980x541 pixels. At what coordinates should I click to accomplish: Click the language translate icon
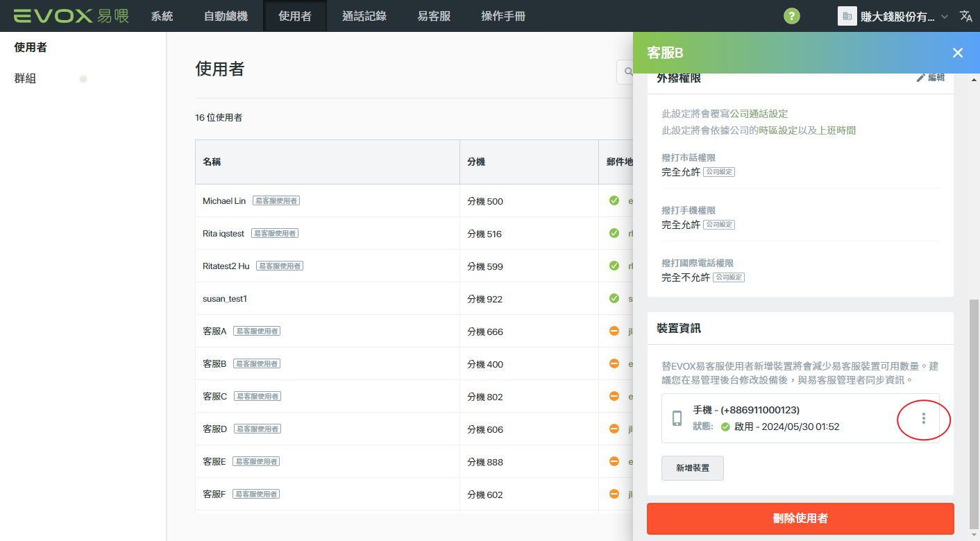(x=966, y=16)
